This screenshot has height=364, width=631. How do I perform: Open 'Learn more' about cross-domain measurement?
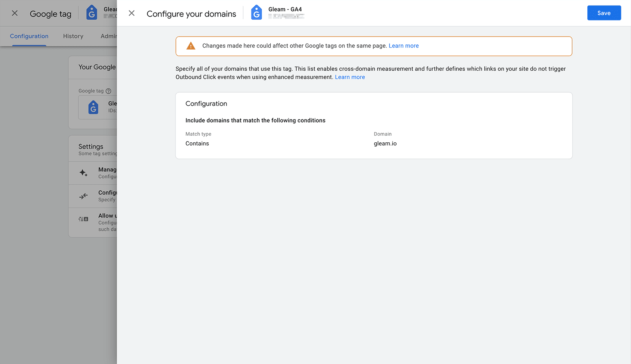pyautogui.click(x=349, y=77)
